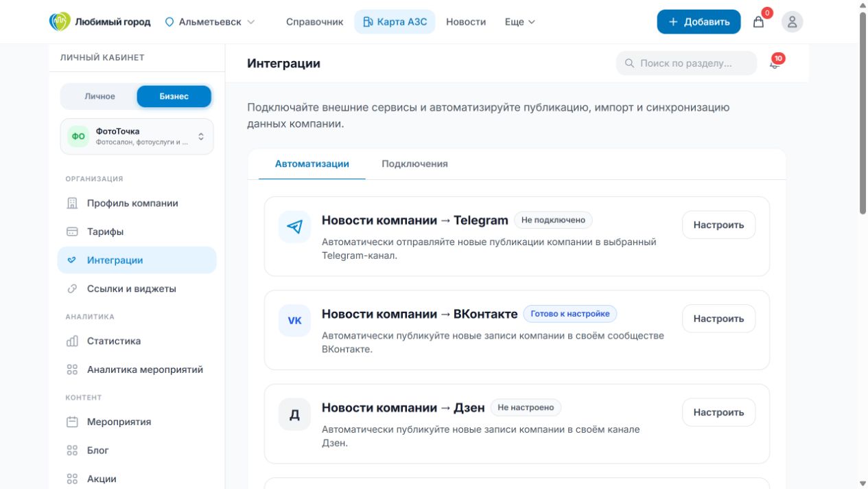Click the location pin icon by Альметьевск
868x489 pixels.
(x=169, y=22)
